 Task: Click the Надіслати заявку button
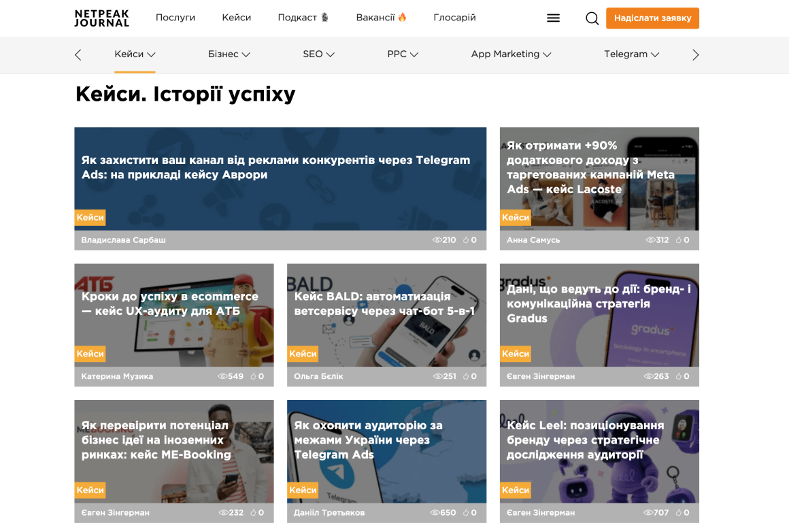pos(652,18)
